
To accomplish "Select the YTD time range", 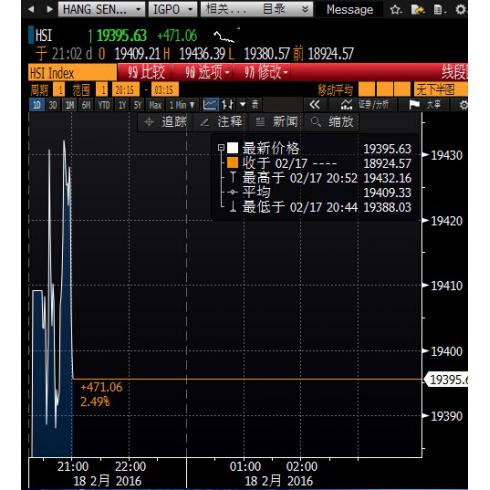I will click(104, 105).
